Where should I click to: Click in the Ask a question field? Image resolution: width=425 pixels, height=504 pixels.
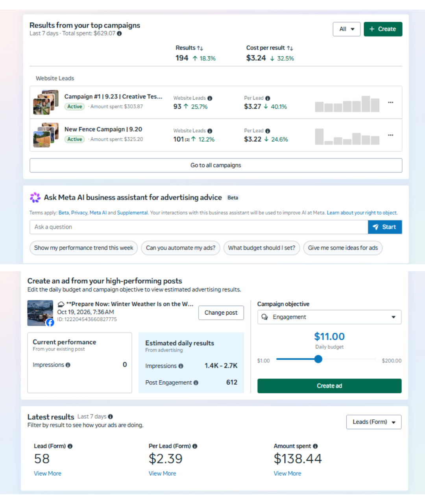coord(199,227)
